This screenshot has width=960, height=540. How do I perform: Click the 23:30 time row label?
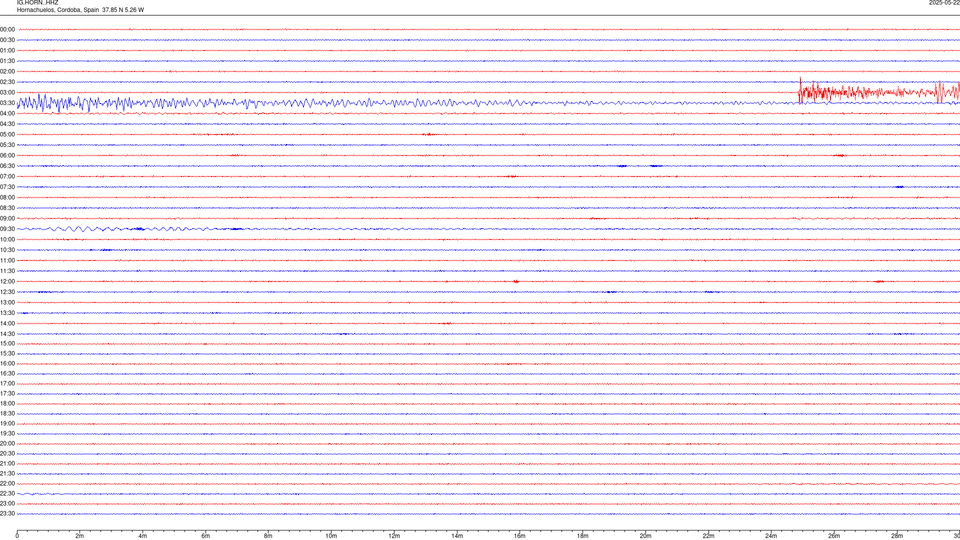coord(7,514)
